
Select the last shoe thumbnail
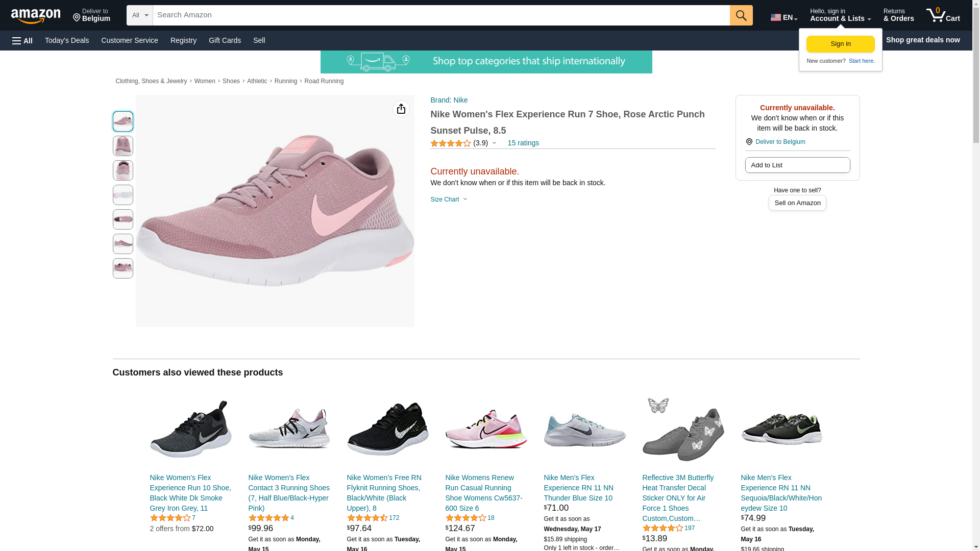(122, 268)
